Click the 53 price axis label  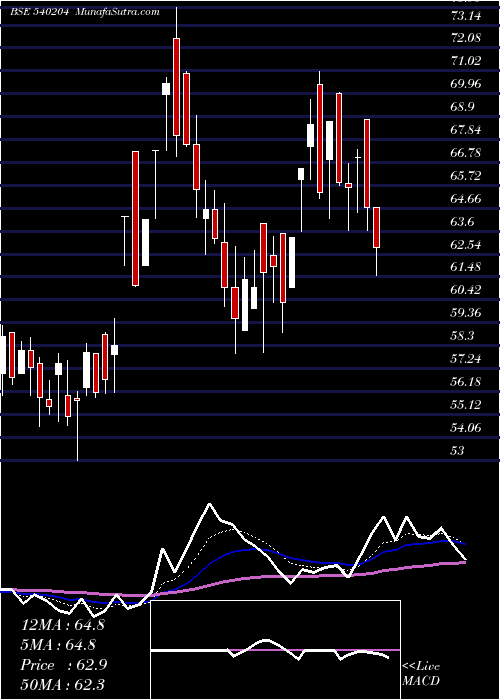click(458, 451)
